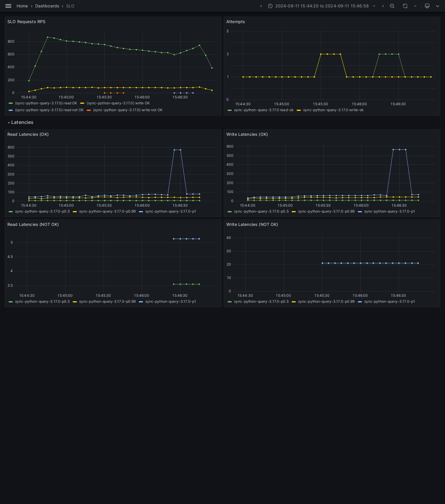445x504 pixels.
Task: Go to the Home breadcrumb
Action: (22, 6)
